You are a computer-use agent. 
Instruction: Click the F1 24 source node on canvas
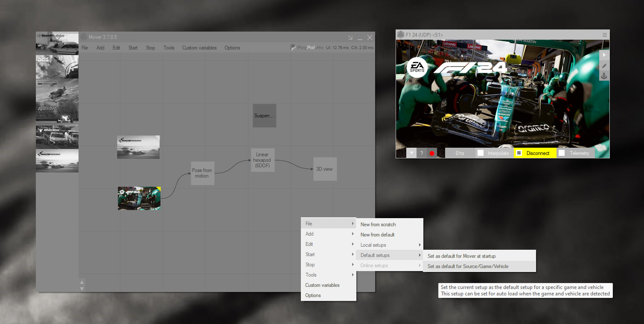click(x=139, y=198)
